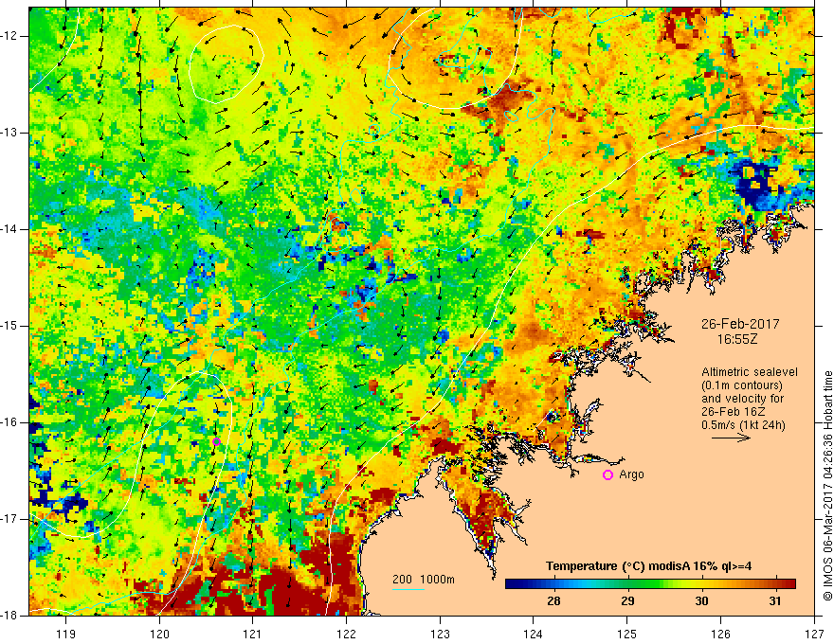Click the date label 26-Feb-2017
The image size is (834, 644).
740,324
